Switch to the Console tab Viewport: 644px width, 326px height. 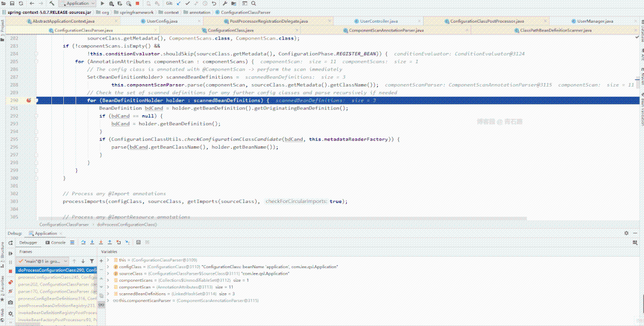click(56, 242)
